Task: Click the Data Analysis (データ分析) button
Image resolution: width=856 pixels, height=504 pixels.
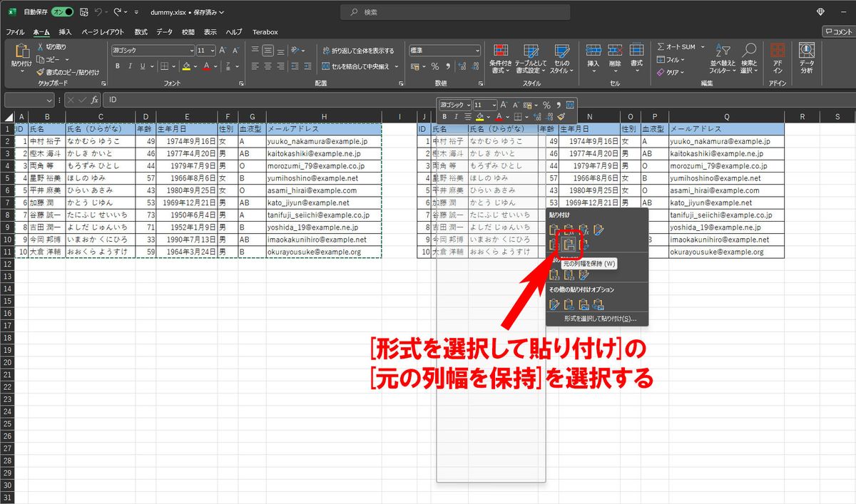Action: coord(807,58)
